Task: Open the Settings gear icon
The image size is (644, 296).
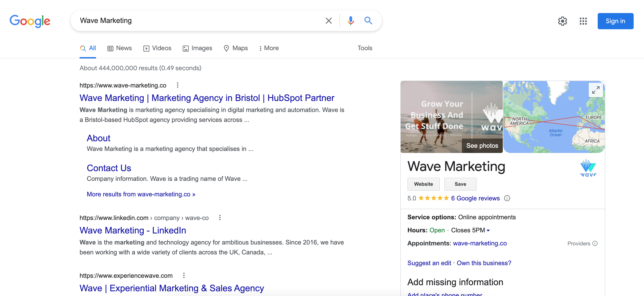Action: tap(562, 21)
